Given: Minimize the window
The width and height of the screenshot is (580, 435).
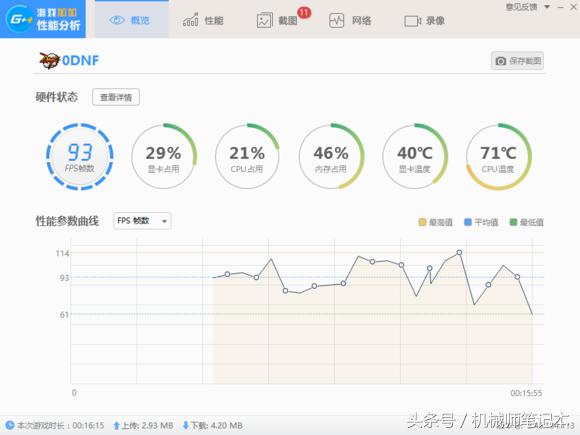Looking at the screenshot, I should coord(561,7).
